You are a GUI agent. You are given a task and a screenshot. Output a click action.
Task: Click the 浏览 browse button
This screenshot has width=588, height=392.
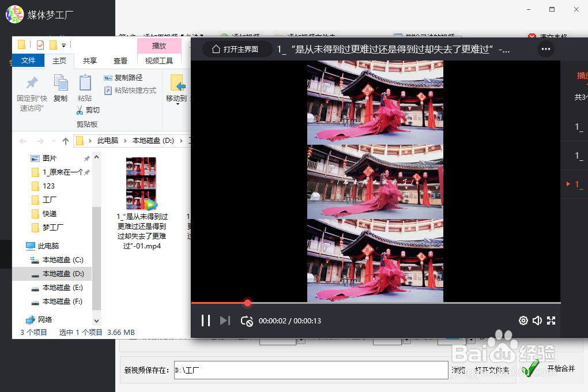pyautogui.click(x=458, y=370)
